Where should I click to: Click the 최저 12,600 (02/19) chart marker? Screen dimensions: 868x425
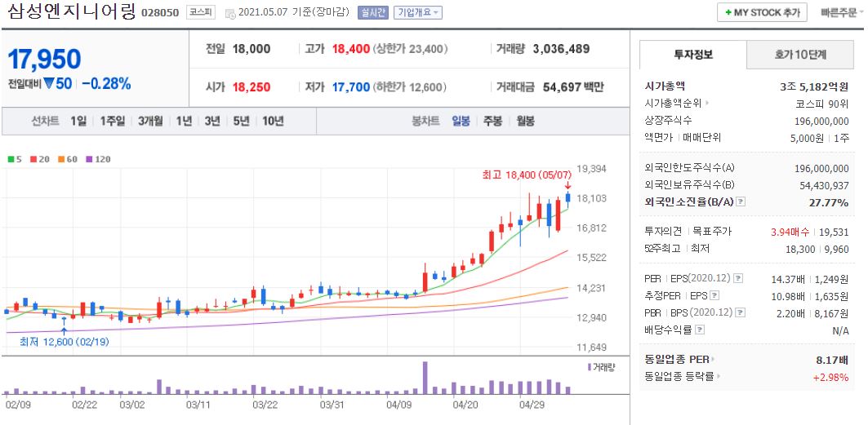(x=65, y=342)
